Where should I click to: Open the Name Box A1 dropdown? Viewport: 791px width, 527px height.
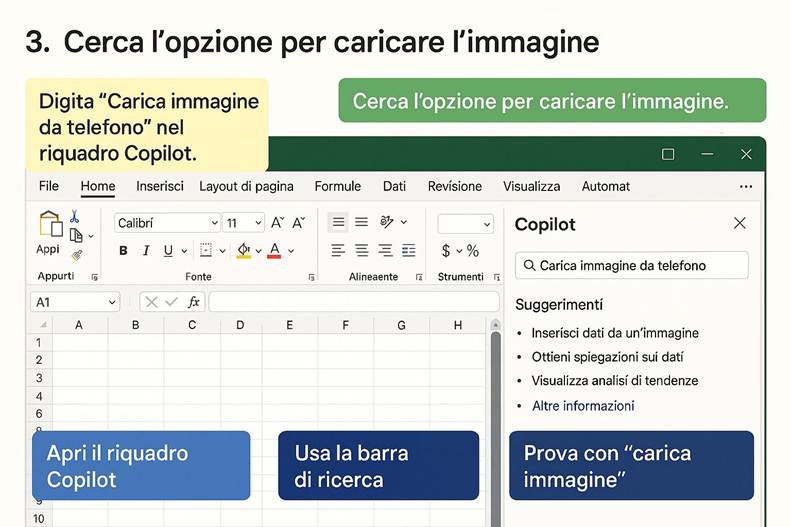click(x=112, y=303)
